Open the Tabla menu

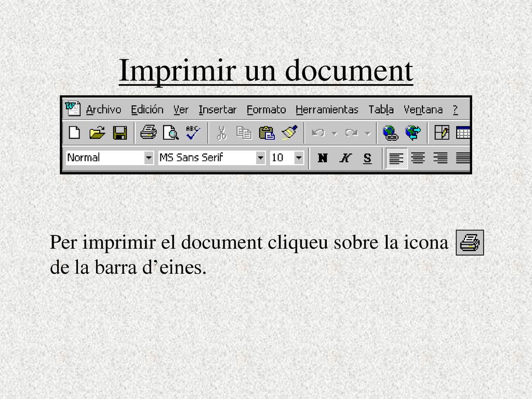(381, 110)
